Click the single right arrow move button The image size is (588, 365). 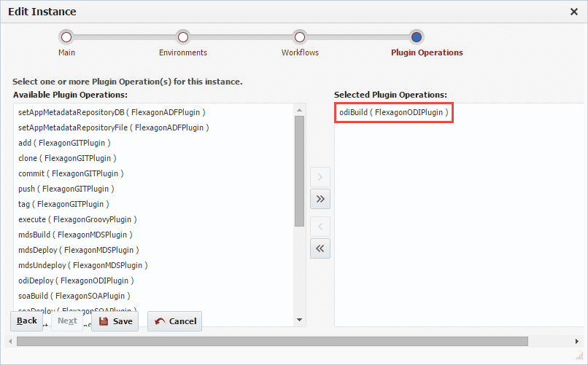tap(320, 177)
